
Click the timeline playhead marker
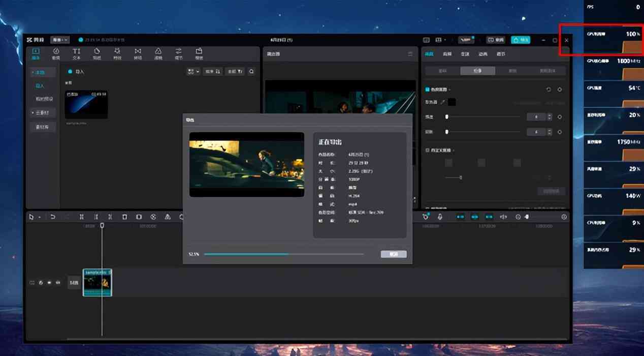coord(102,225)
